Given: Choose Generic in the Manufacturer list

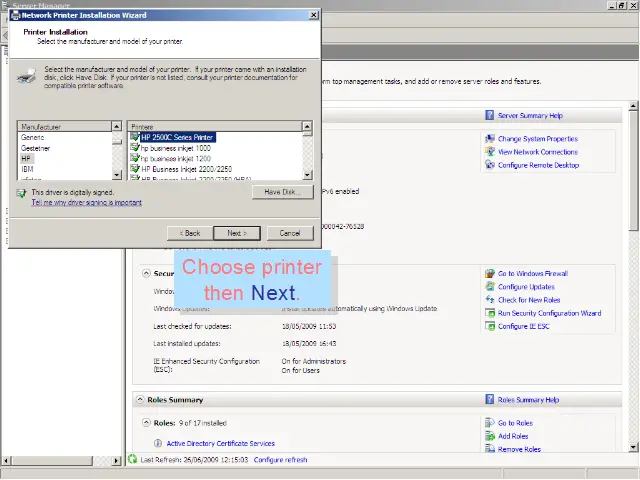Looking at the screenshot, I should (x=33, y=138).
